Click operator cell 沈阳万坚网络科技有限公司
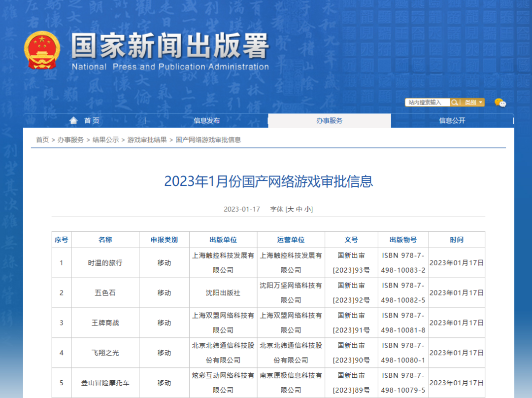This screenshot has width=532, height=398. [291, 293]
